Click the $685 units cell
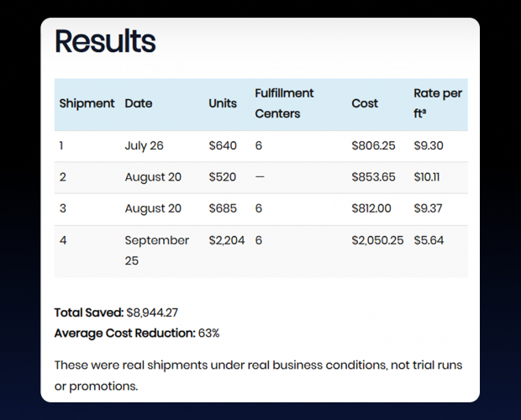The width and height of the screenshot is (521, 420). [223, 208]
